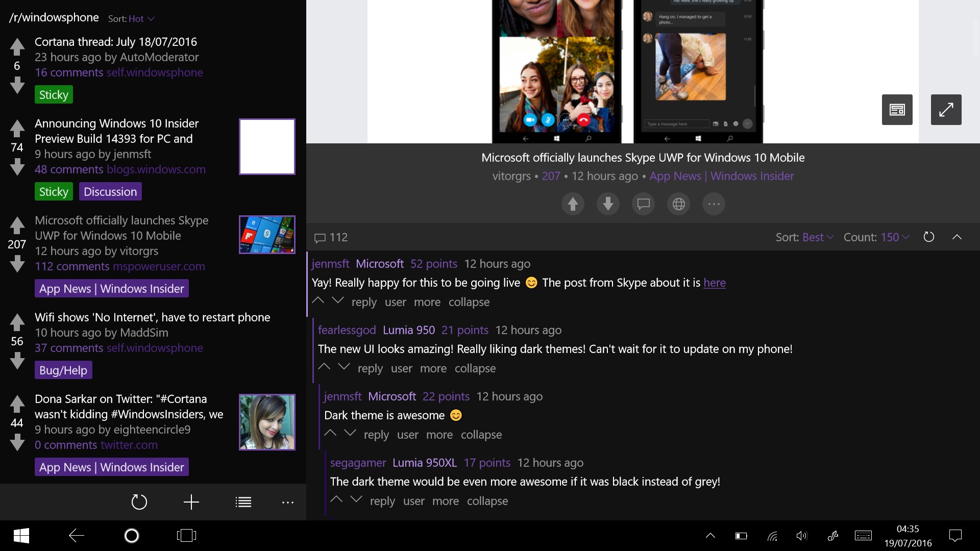Reload comments with the refresh icon near Count

click(929, 237)
